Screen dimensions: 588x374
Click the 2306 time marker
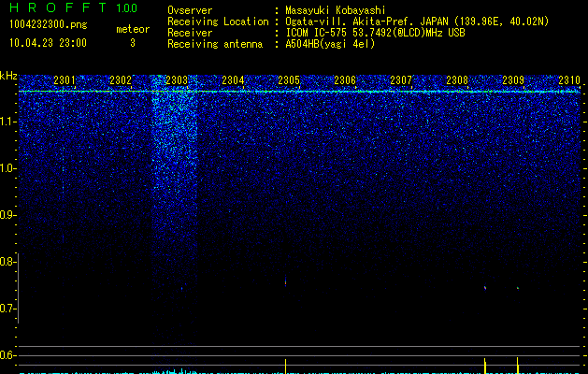click(x=345, y=80)
